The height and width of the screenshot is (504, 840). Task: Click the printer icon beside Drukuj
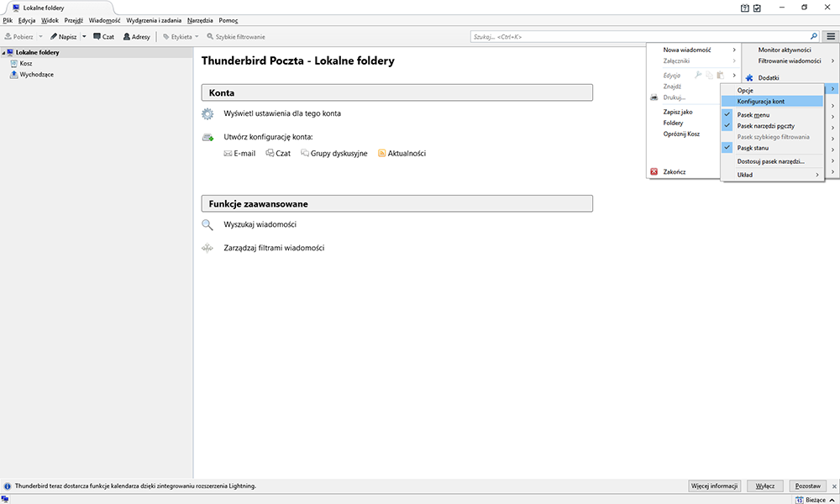pos(654,97)
